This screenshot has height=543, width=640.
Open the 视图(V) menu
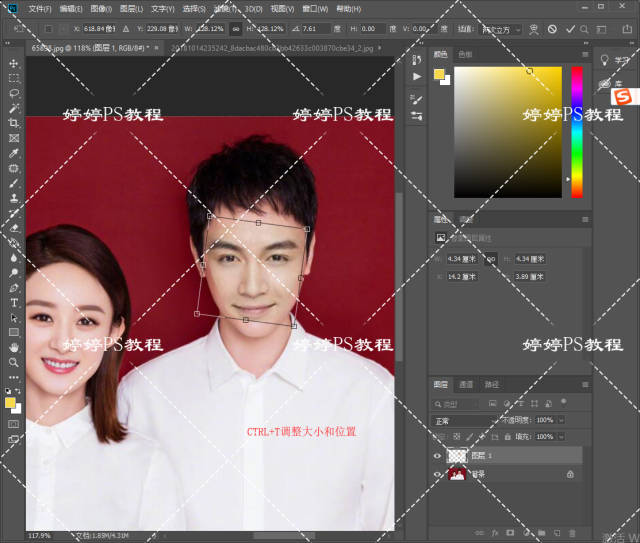282,9
